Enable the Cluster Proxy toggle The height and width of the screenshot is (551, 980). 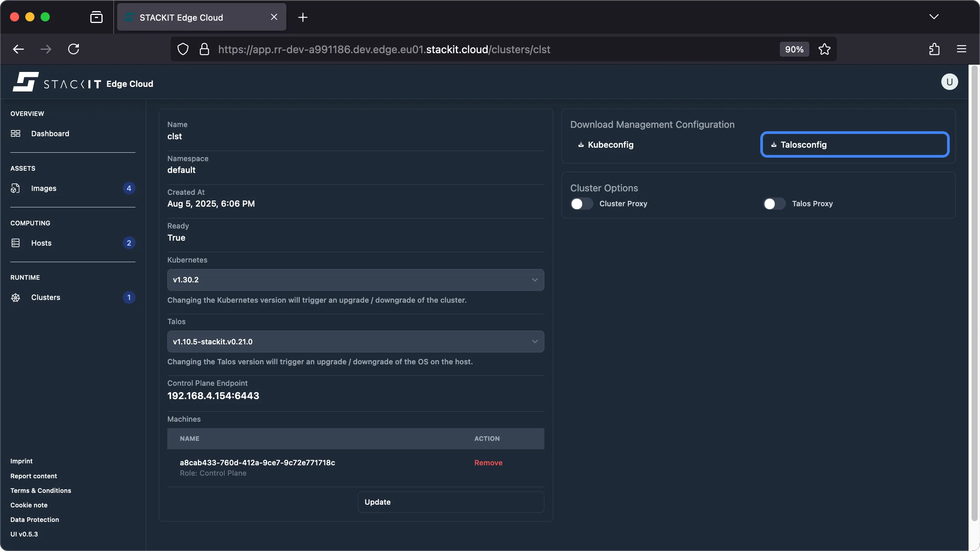581,204
